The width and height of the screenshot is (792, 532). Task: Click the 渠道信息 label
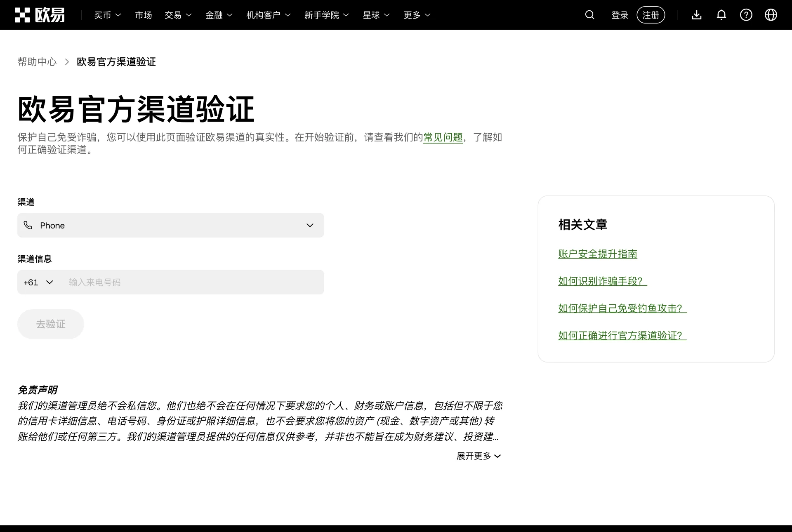click(35, 259)
